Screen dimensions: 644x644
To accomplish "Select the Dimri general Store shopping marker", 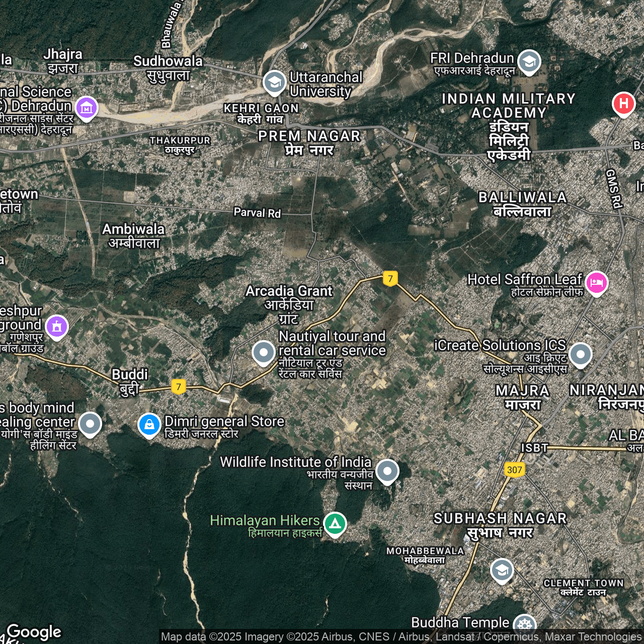I will click(149, 425).
